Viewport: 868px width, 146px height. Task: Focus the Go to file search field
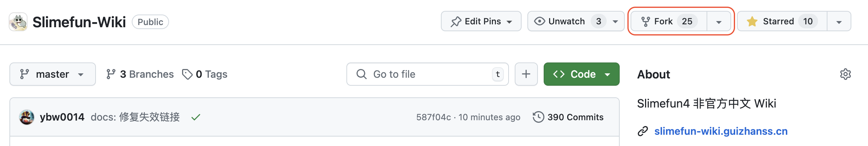(x=427, y=74)
